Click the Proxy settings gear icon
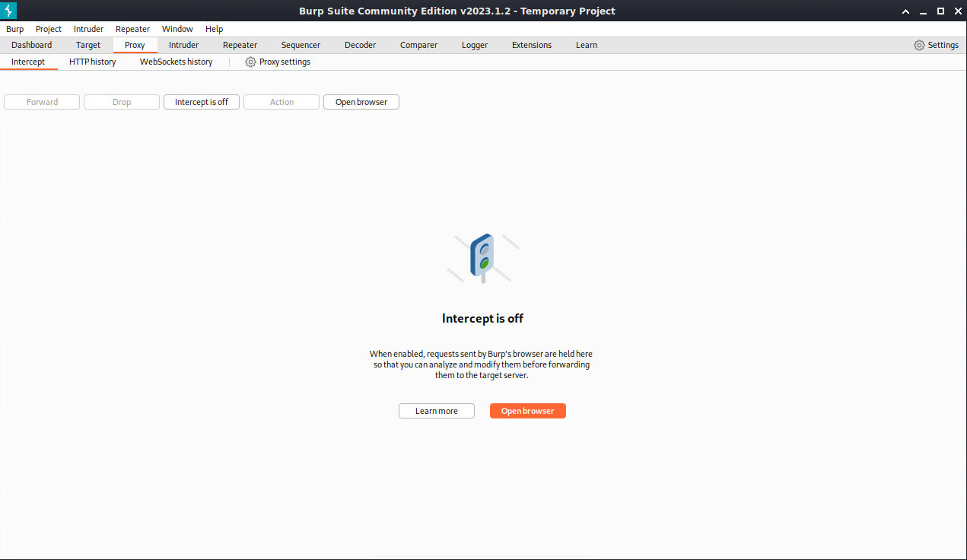Viewport: 967px width, 560px height. click(x=250, y=62)
